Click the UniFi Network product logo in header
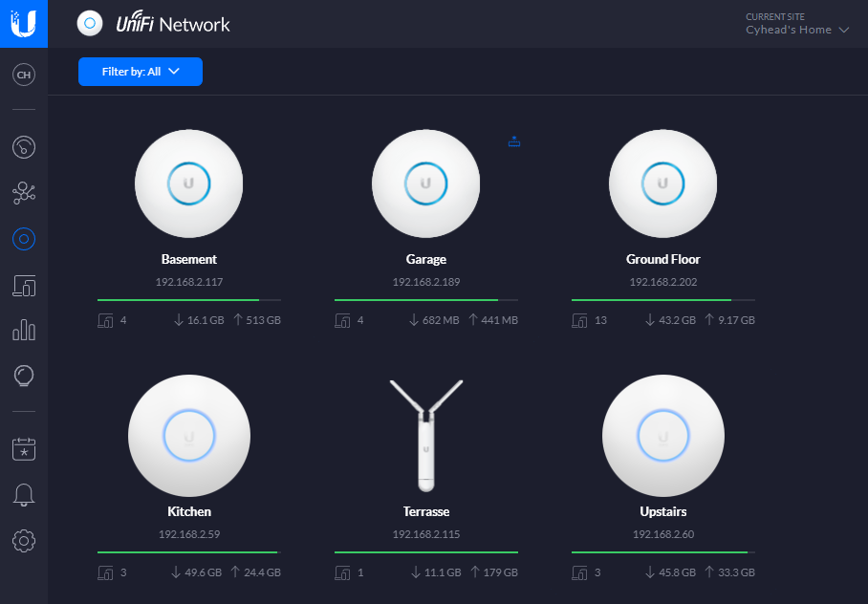 [154, 24]
